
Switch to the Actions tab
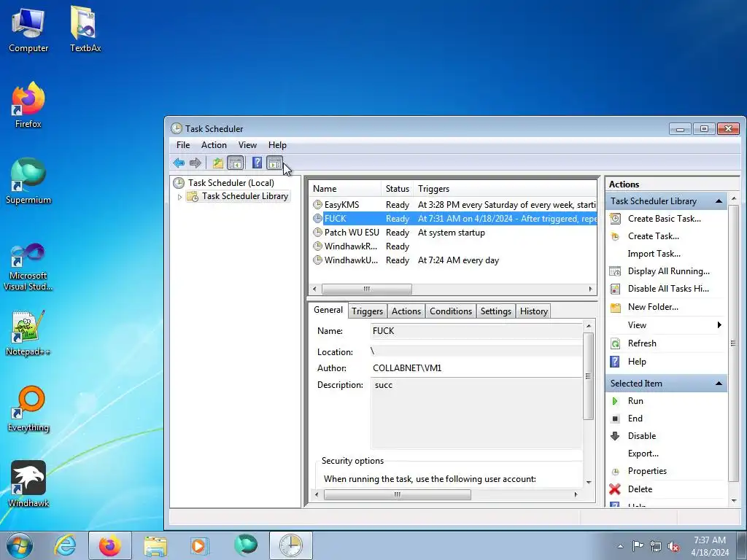pyautogui.click(x=406, y=311)
